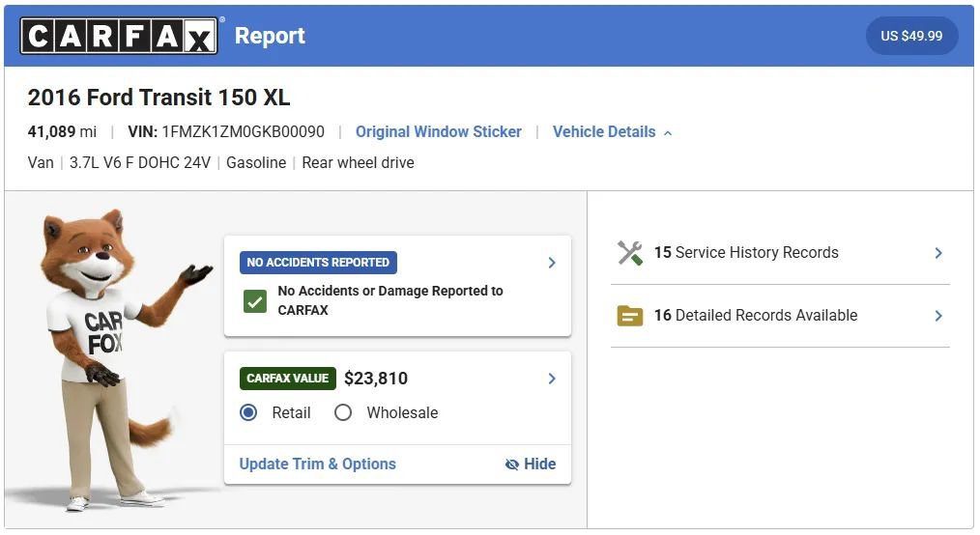The height and width of the screenshot is (535, 980).
Task: Click the 2016 Ford Transit 150 XL title
Action: [x=159, y=98]
